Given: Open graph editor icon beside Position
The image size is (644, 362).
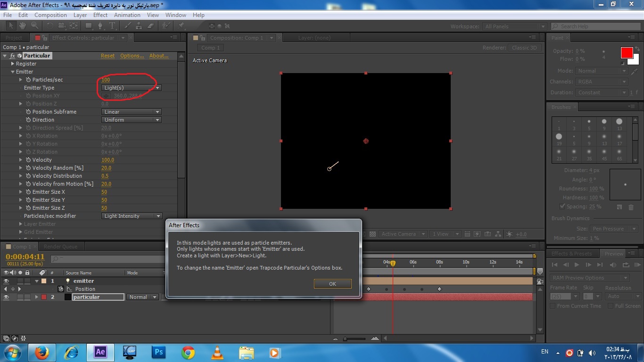Looking at the screenshot, I should 69,289.
